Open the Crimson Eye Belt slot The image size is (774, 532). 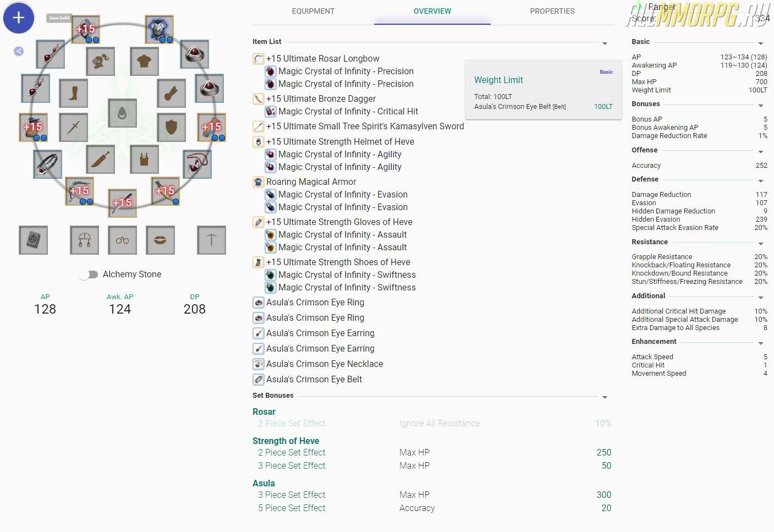(47, 164)
